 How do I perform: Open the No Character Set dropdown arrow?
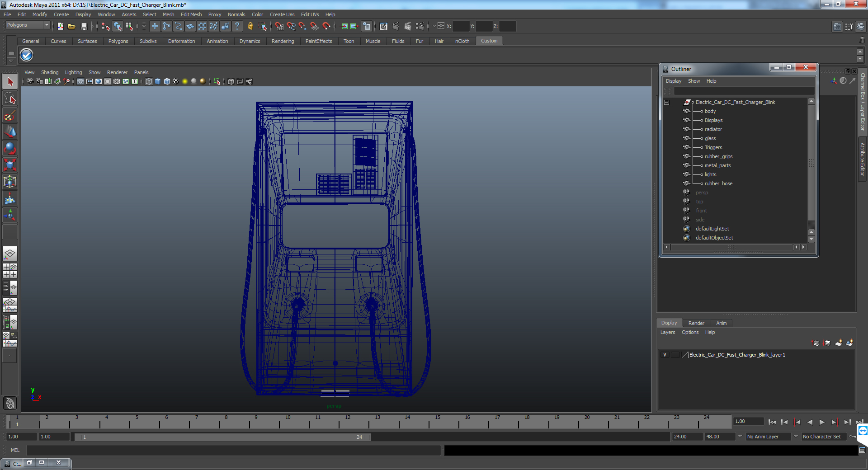[796, 437]
